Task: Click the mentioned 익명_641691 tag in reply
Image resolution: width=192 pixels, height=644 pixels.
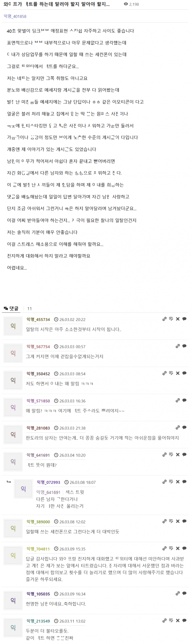Action: pos(48,492)
